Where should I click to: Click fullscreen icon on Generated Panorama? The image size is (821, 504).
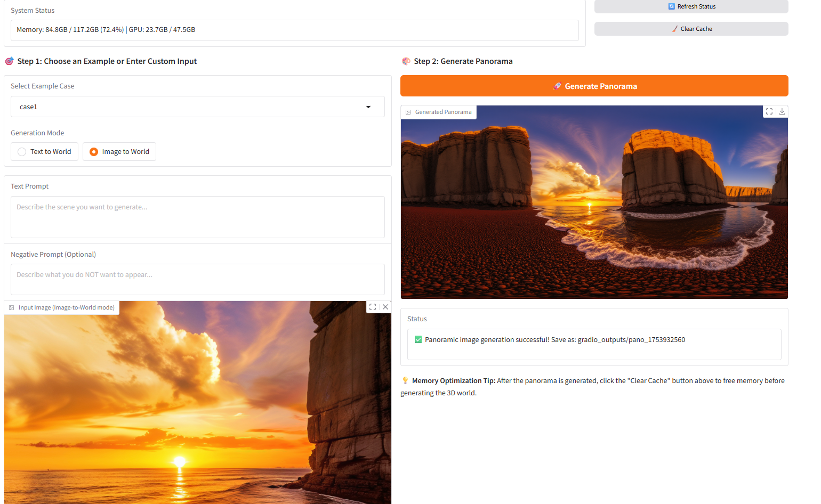(769, 111)
